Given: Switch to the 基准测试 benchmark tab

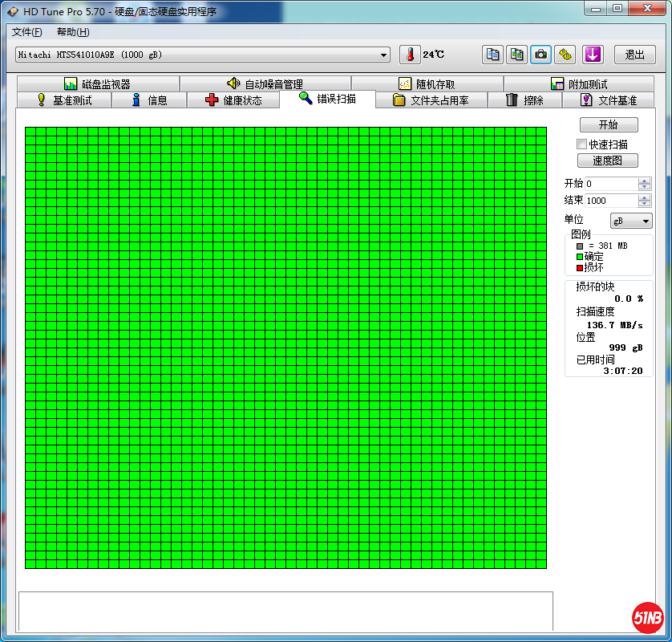Looking at the screenshot, I should coord(64,100).
